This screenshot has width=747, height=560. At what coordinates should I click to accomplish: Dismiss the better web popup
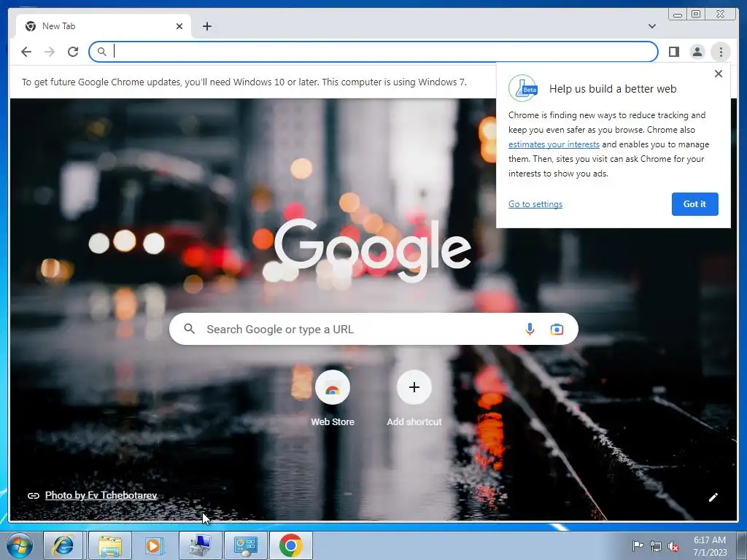tap(719, 74)
